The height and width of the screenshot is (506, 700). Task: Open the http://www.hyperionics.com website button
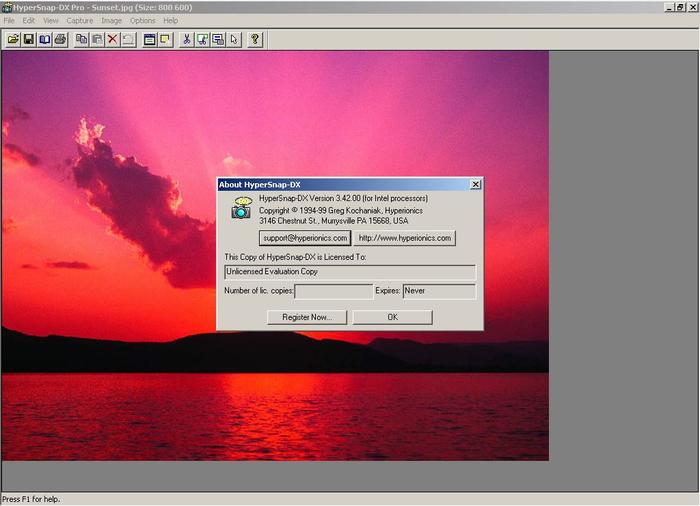[x=406, y=238]
